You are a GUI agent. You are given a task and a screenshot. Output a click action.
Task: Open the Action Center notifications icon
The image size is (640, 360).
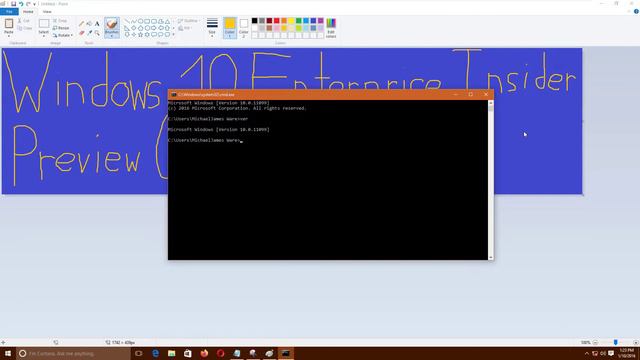tap(611, 353)
